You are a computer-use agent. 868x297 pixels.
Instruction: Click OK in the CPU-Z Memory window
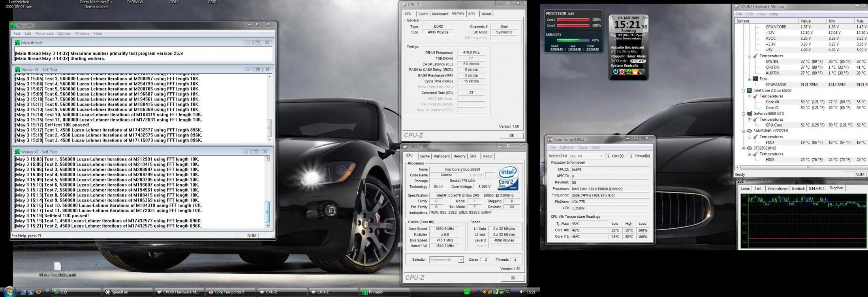pos(511,135)
